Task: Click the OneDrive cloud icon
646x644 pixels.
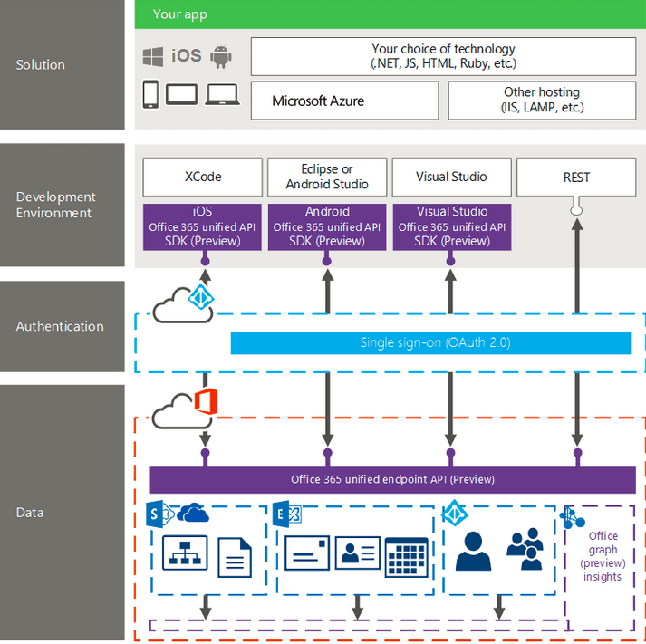Action: pos(193,513)
